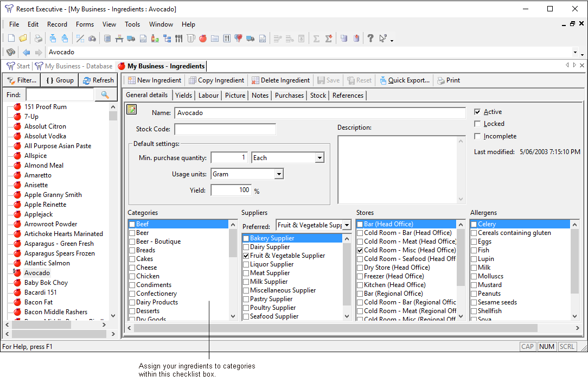Tick the Eggs allergen checkbox
588x382 pixels.
point(474,241)
